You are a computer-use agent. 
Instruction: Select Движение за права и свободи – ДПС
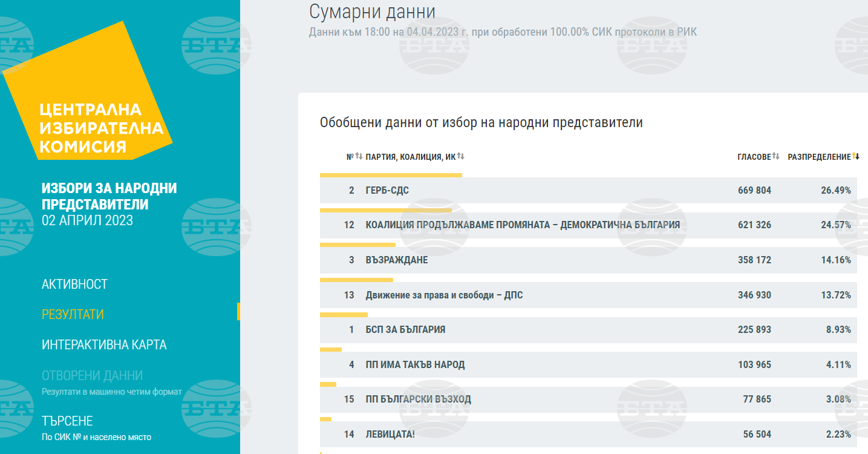pyautogui.click(x=444, y=295)
